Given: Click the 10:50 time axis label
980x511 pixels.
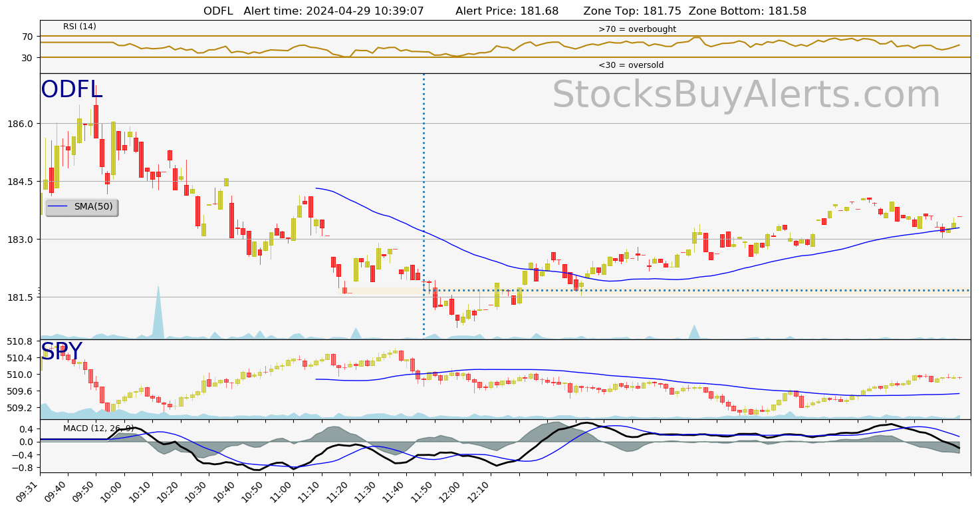Looking at the screenshot, I should 253,490.
